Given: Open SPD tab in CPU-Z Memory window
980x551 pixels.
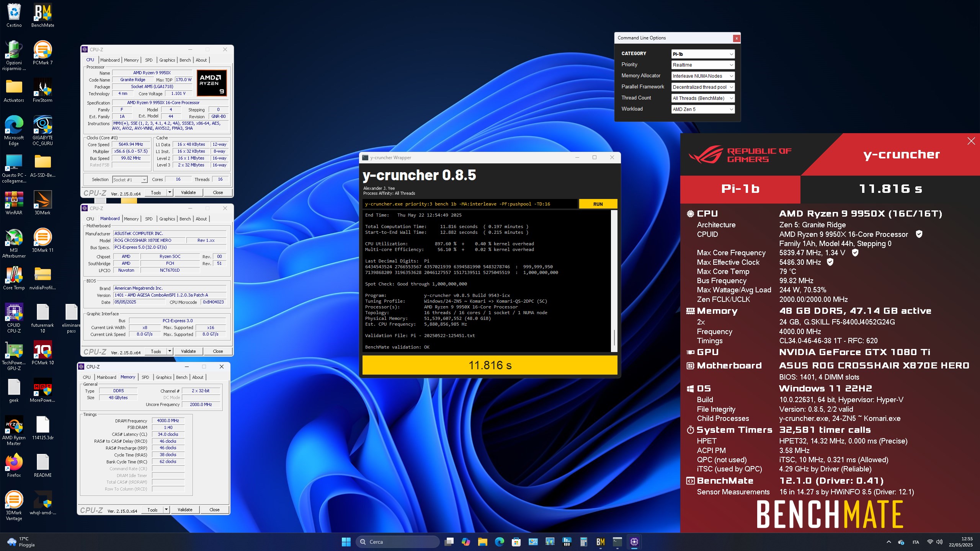Looking at the screenshot, I should (145, 377).
